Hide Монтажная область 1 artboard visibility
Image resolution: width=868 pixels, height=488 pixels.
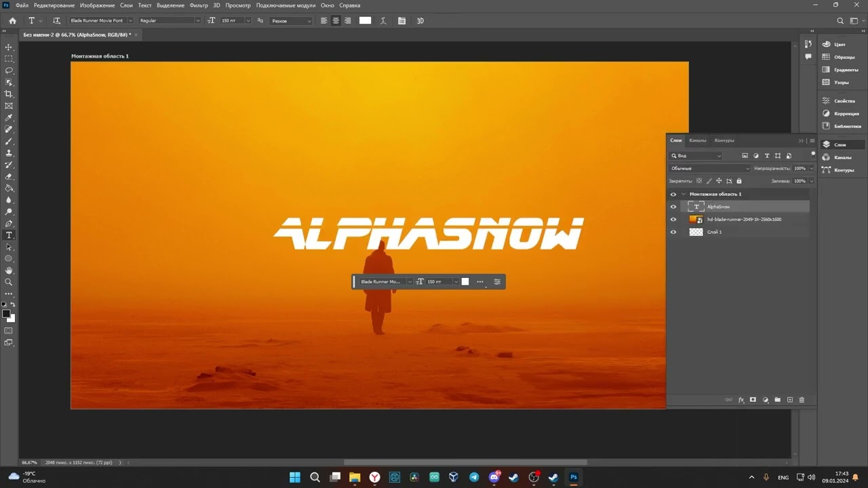pos(673,194)
